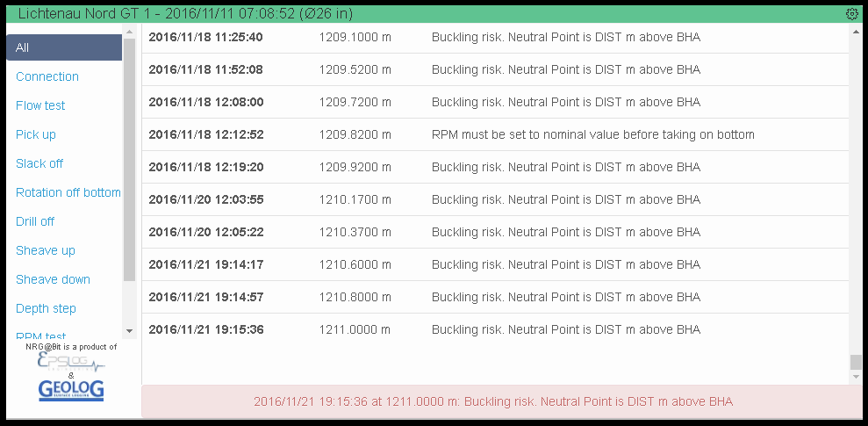Click timestamp 2016/11/21 19:15:36 in the list
The image size is (868, 426).
click(x=206, y=329)
